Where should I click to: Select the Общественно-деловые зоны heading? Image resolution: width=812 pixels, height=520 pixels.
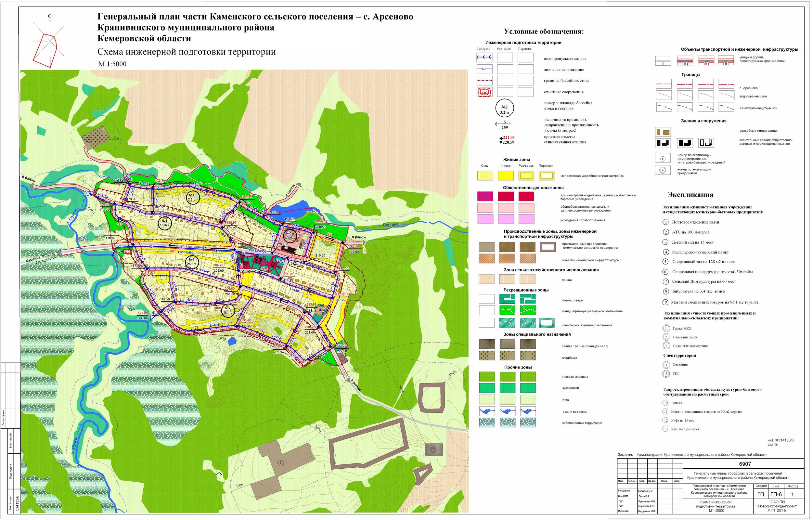[x=533, y=188]
